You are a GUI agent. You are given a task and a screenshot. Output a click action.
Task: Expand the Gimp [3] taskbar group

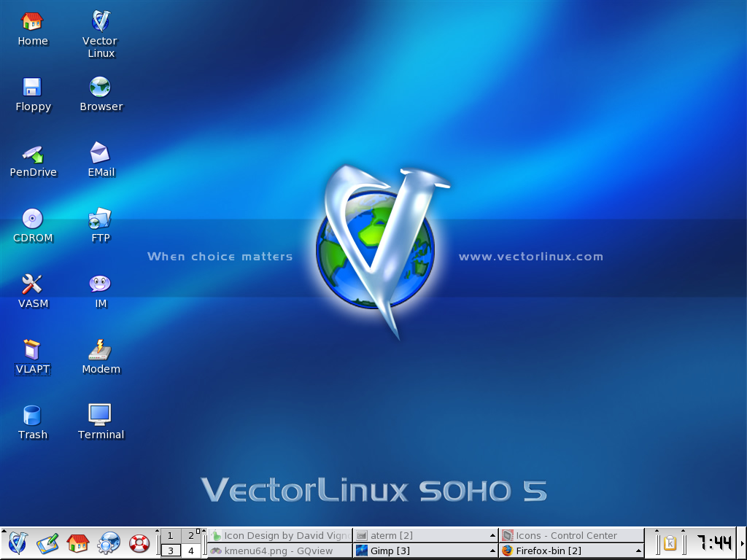pyautogui.click(x=425, y=551)
